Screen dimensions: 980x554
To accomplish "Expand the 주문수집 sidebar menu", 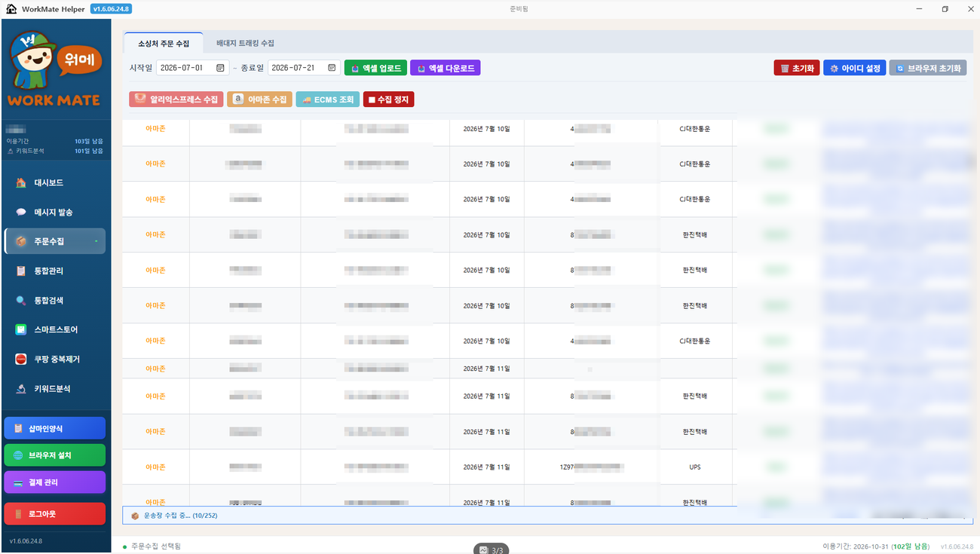I will click(x=55, y=241).
